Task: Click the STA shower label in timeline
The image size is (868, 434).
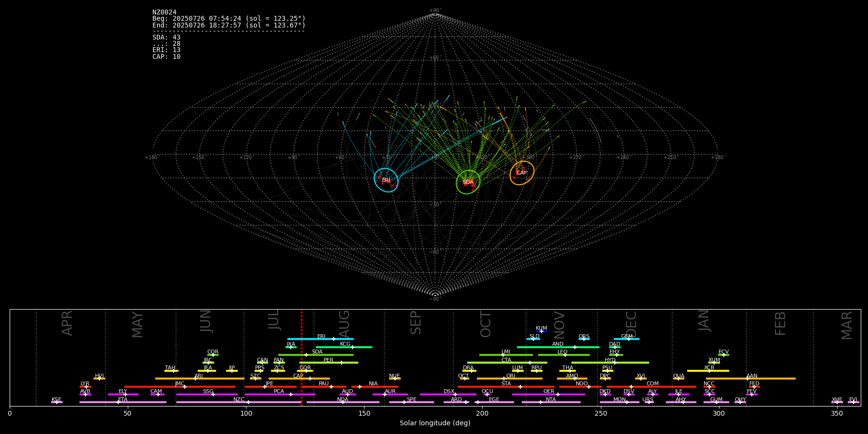Action: coord(506,384)
